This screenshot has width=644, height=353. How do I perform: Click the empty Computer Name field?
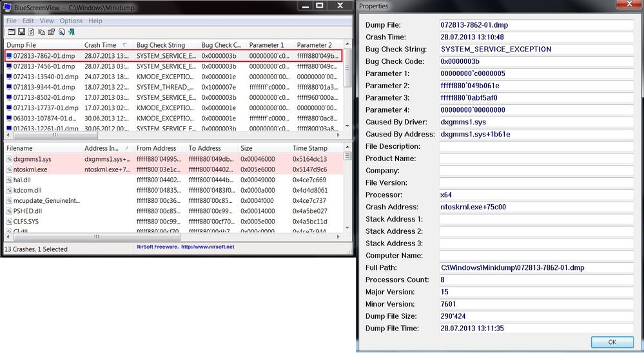pyautogui.click(x=536, y=256)
